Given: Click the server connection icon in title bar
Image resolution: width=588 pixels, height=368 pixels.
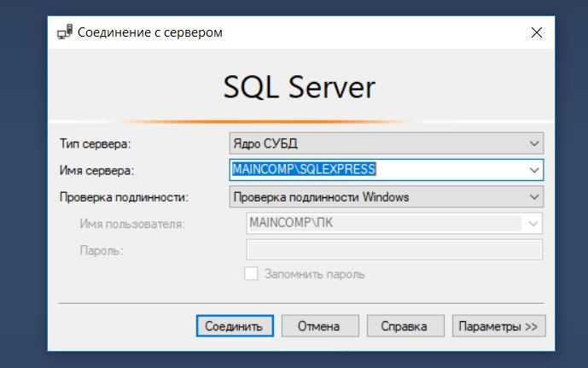Looking at the screenshot, I should pos(65,32).
